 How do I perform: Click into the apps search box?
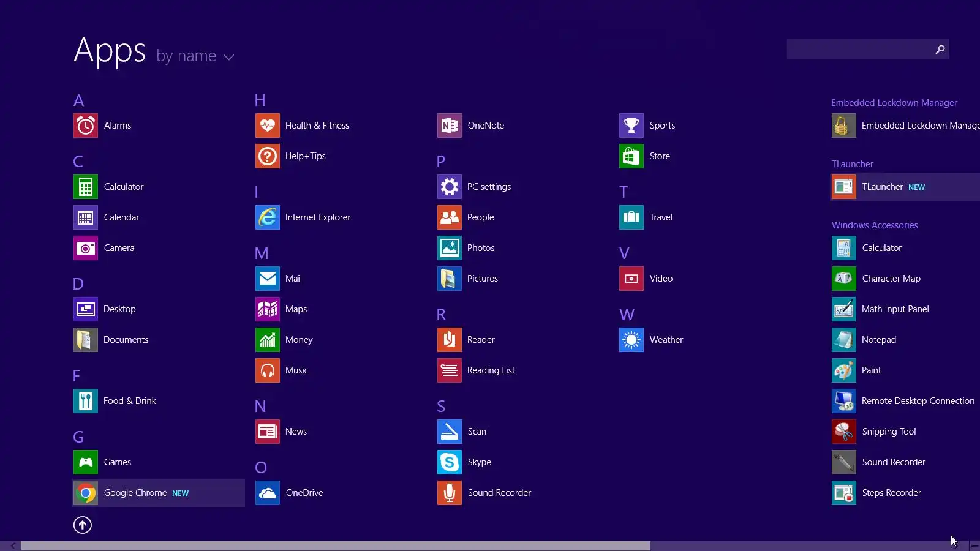pyautogui.click(x=868, y=49)
